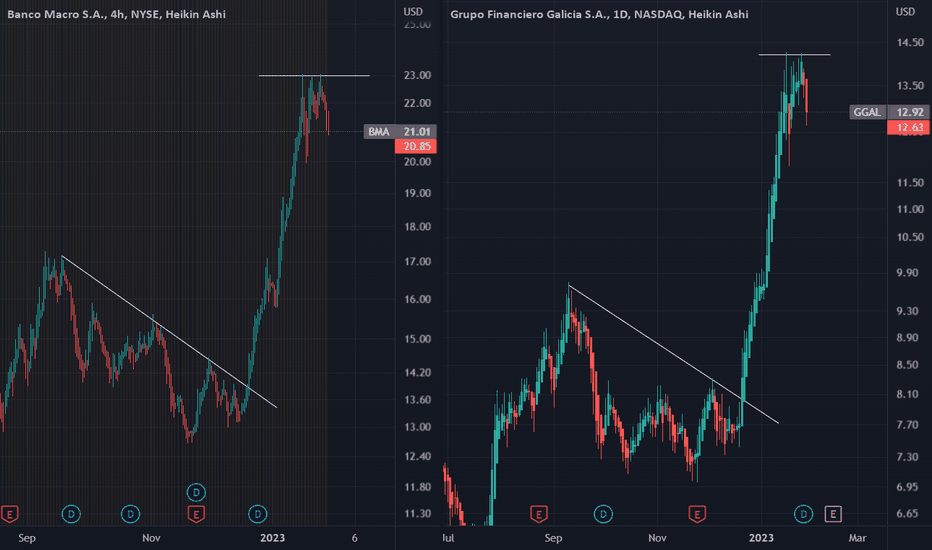Click the 12.92 last price label
Screen dimensions: 932x550
tap(909, 112)
